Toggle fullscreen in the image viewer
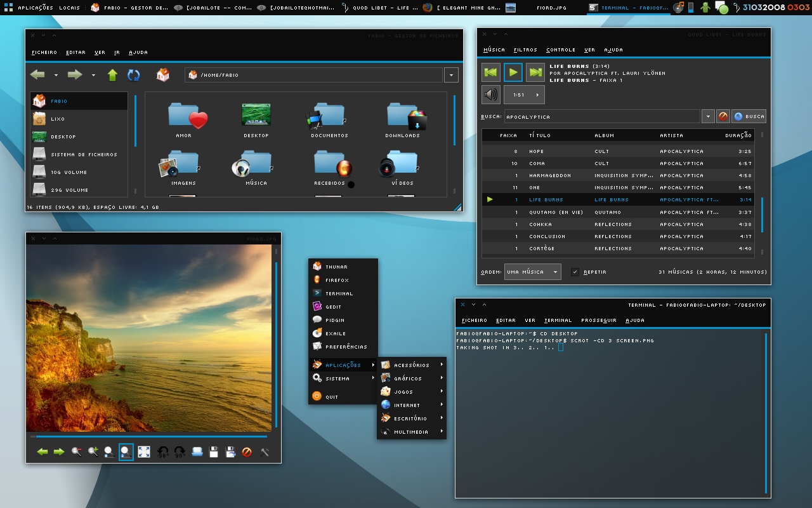 [144, 452]
